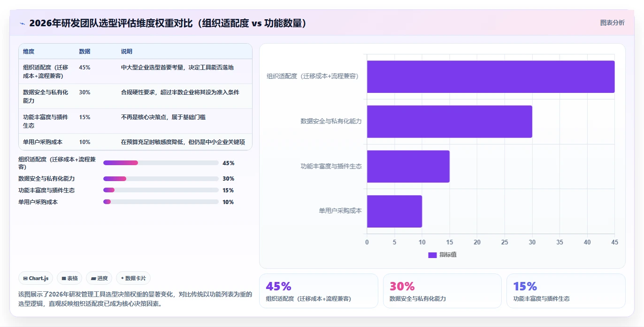This screenshot has width=644, height=327.
Task: Click the x-axis tick label 40
Action: pyautogui.click(x=587, y=242)
